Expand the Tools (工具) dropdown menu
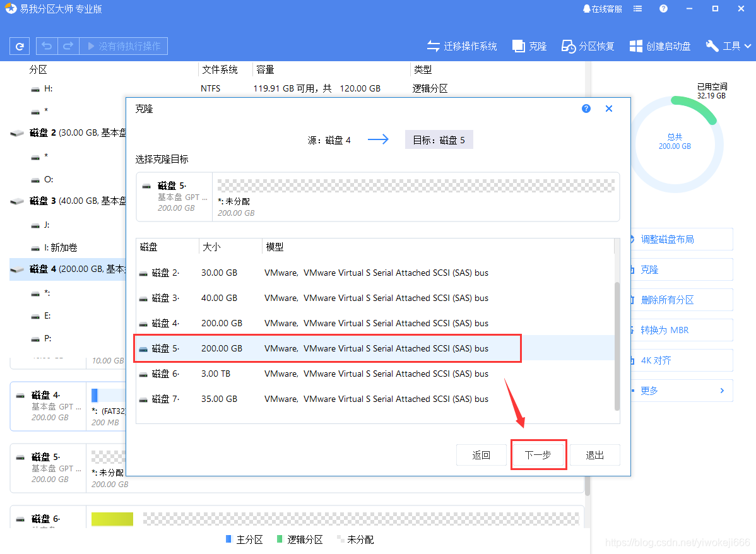The image size is (756, 554). pos(728,46)
